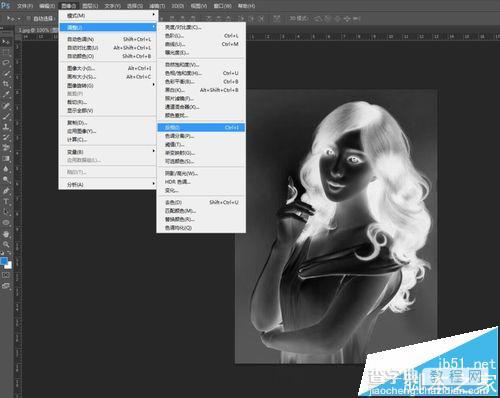Select the Spot Healing Brush tool
Screen dimensions: 500x398
click(x=6, y=106)
